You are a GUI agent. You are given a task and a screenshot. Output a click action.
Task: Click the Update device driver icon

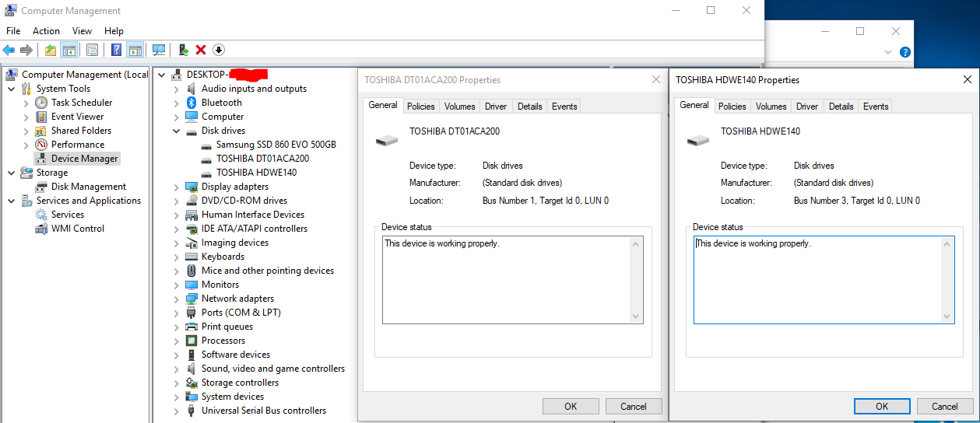point(183,50)
